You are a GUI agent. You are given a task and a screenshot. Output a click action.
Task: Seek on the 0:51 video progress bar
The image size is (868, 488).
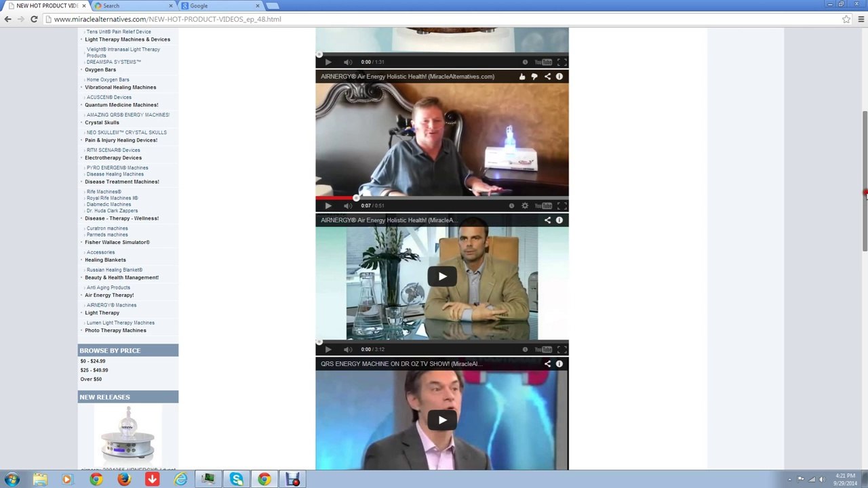click(x=442, y=198)
